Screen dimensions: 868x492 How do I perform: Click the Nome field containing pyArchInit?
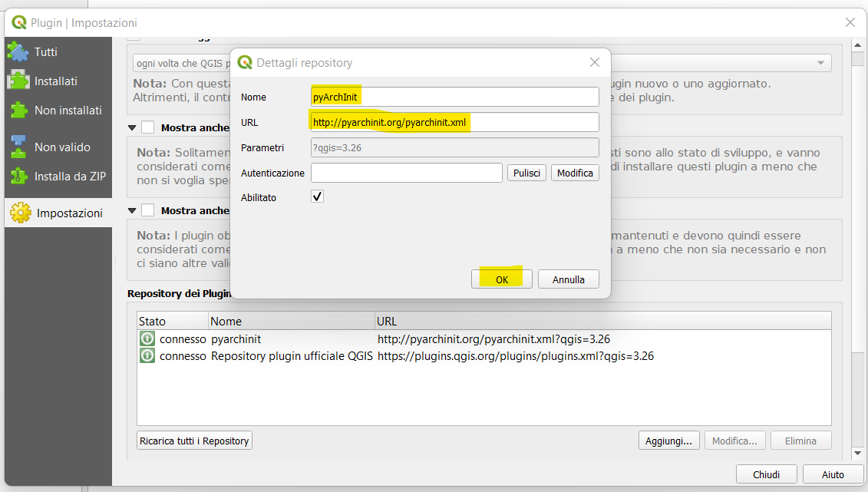[454, 97]
